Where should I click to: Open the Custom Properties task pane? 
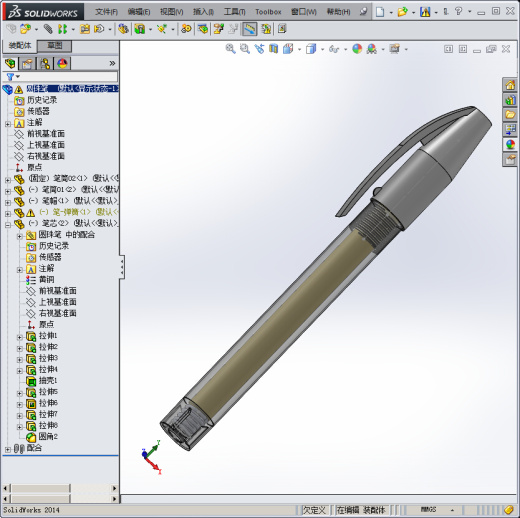(x=510, y=160)
